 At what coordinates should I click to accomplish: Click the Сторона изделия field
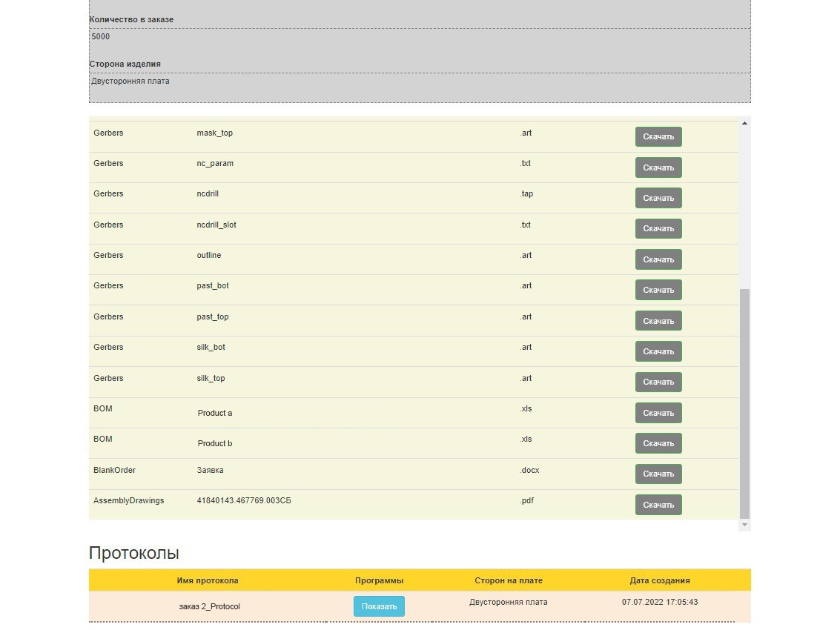[x=420, y=82]
